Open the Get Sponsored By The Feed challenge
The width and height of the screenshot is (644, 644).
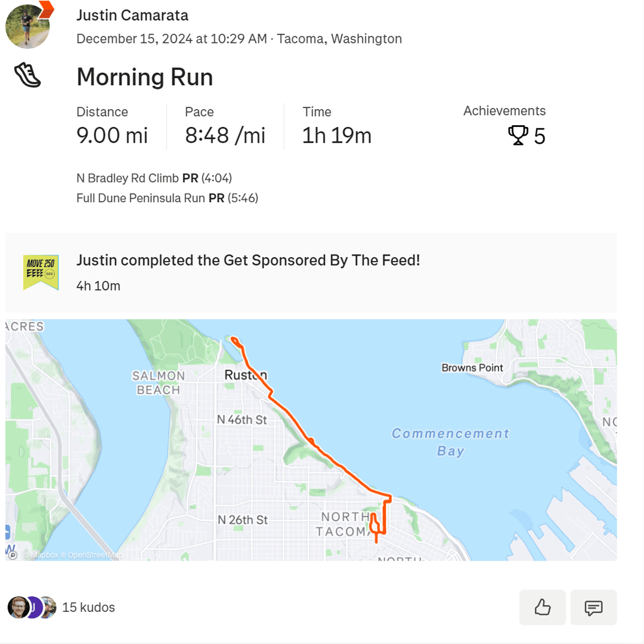248,261
